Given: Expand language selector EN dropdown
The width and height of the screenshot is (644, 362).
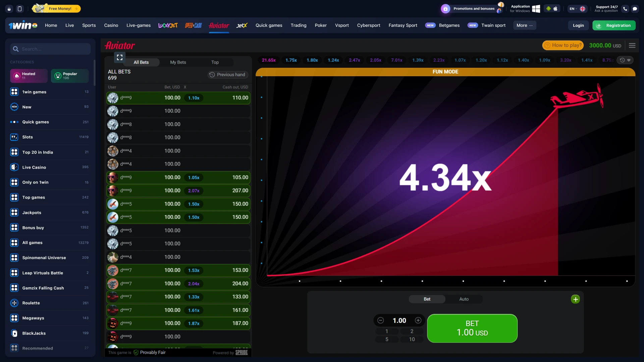Looking at the screenshot, I should pyautogui.click(x=576, y=8).
